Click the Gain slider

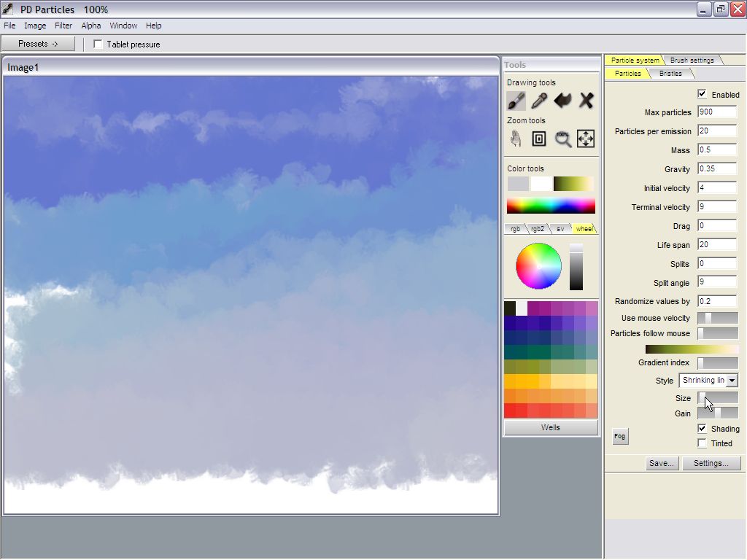718,413
